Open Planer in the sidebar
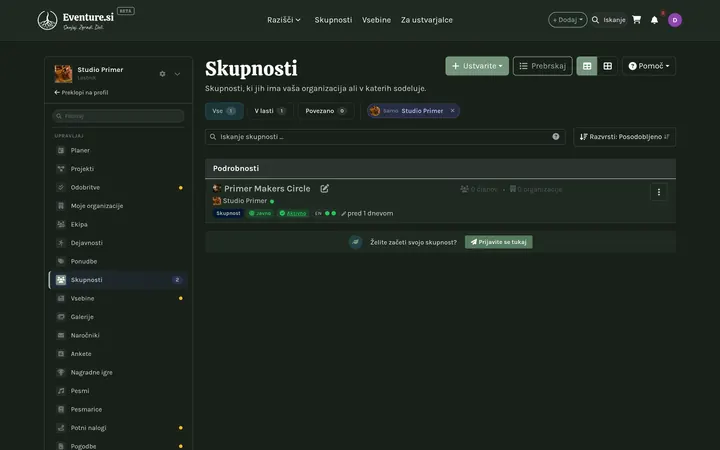This screenshot has width=720, height=450. [x=118, y=150]
